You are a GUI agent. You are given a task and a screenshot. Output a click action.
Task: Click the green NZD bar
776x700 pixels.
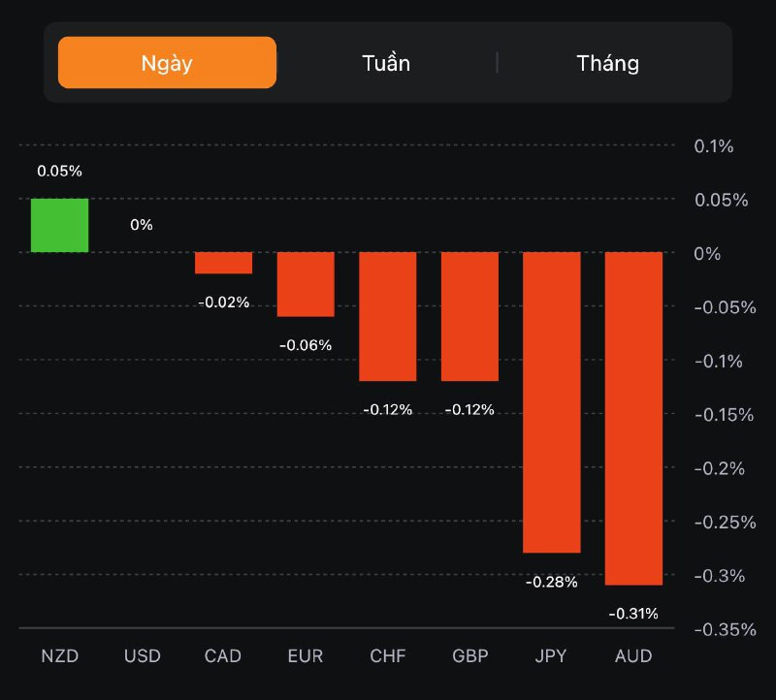59,225
